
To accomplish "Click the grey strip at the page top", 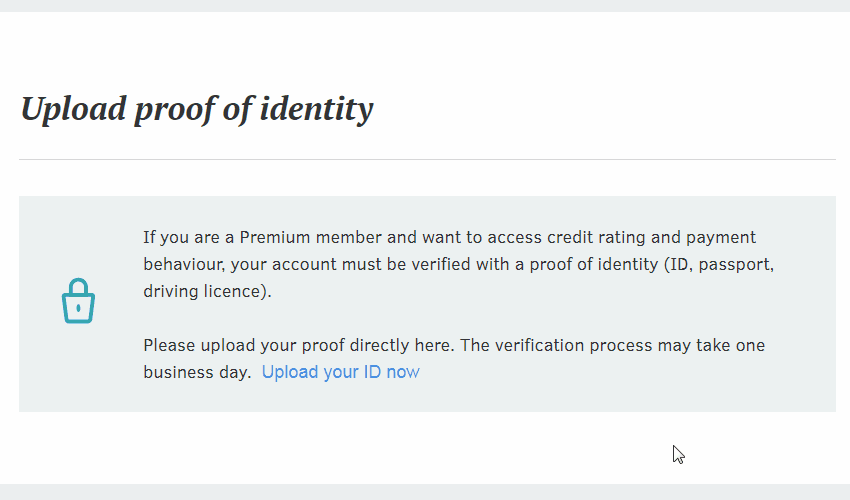I will [425, 5].
